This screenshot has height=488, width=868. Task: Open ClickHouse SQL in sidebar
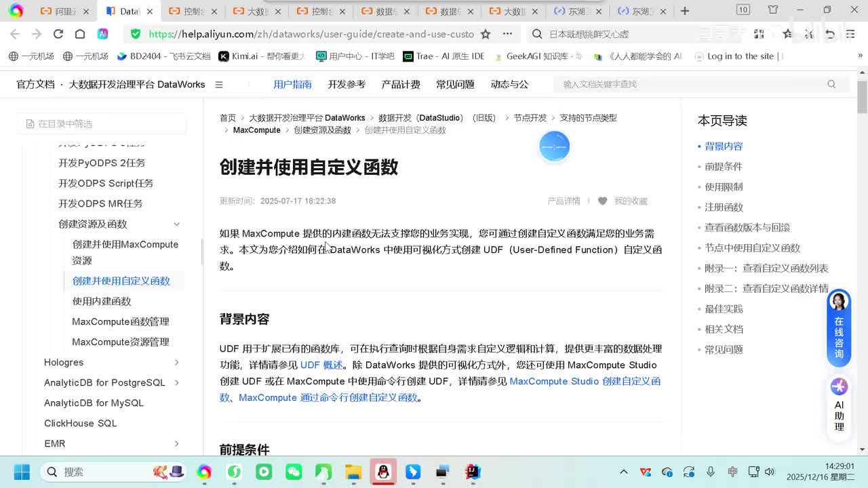pyautogui.click(x=80, y=423)
